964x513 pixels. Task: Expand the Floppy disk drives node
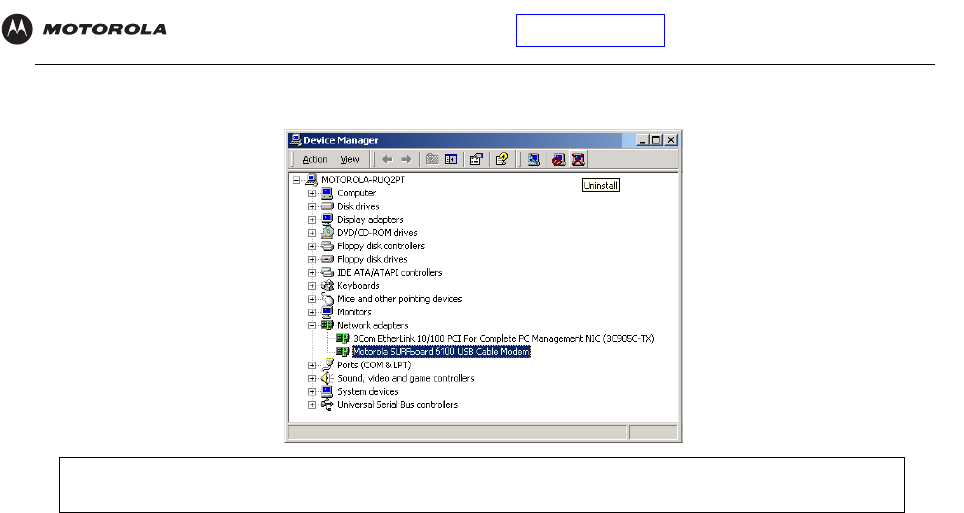(x=312, y=260)
